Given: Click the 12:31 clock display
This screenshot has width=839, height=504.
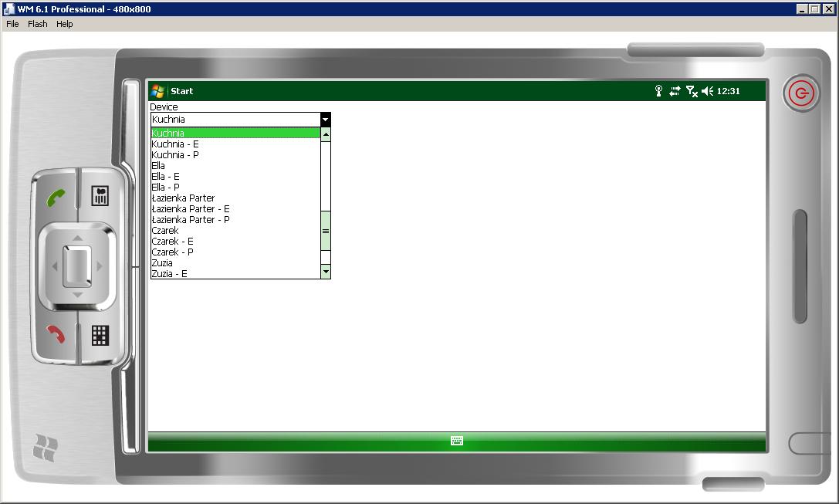Looking at the screenshot, I should [728, 91].
